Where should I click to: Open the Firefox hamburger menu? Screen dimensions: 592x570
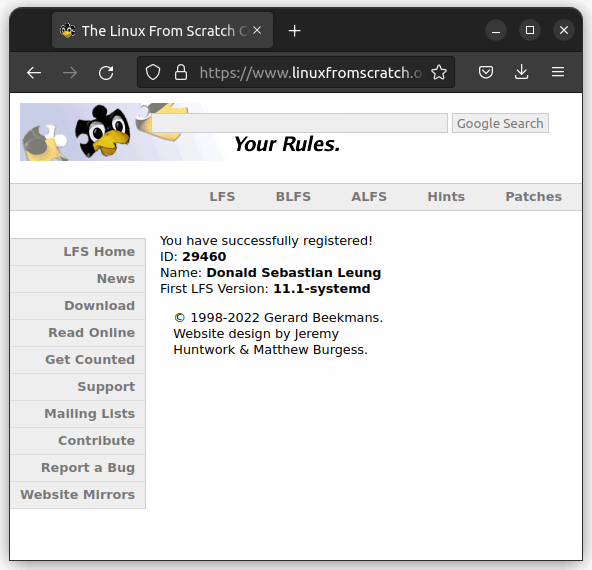click(558, 72)
